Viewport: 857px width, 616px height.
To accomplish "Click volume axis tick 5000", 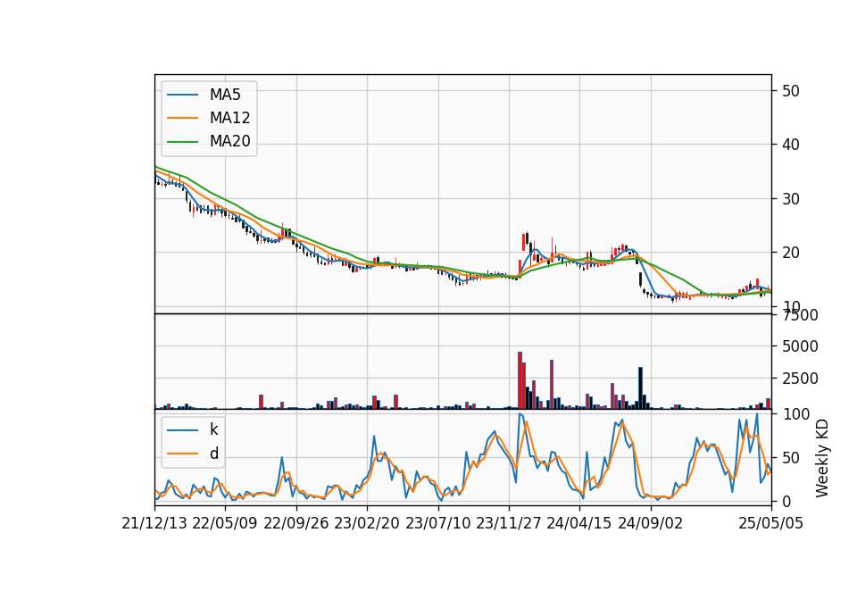I will tap(800, 346).
